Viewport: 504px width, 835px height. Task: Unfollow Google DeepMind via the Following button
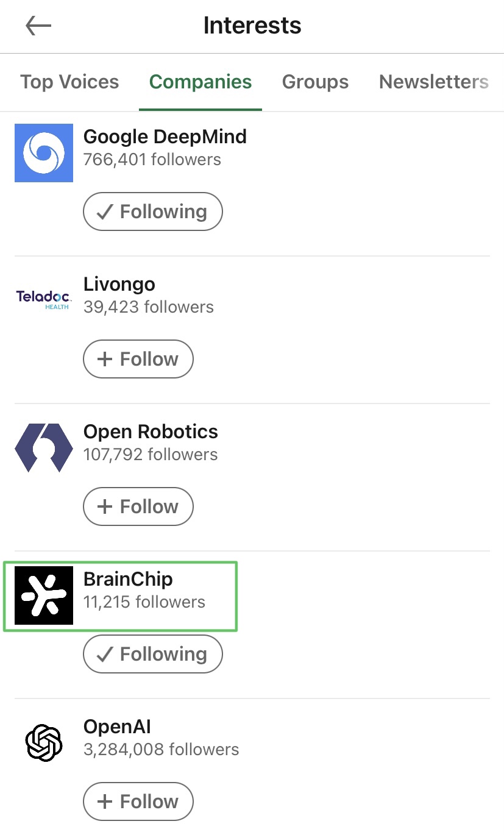(x=153, y=211)
